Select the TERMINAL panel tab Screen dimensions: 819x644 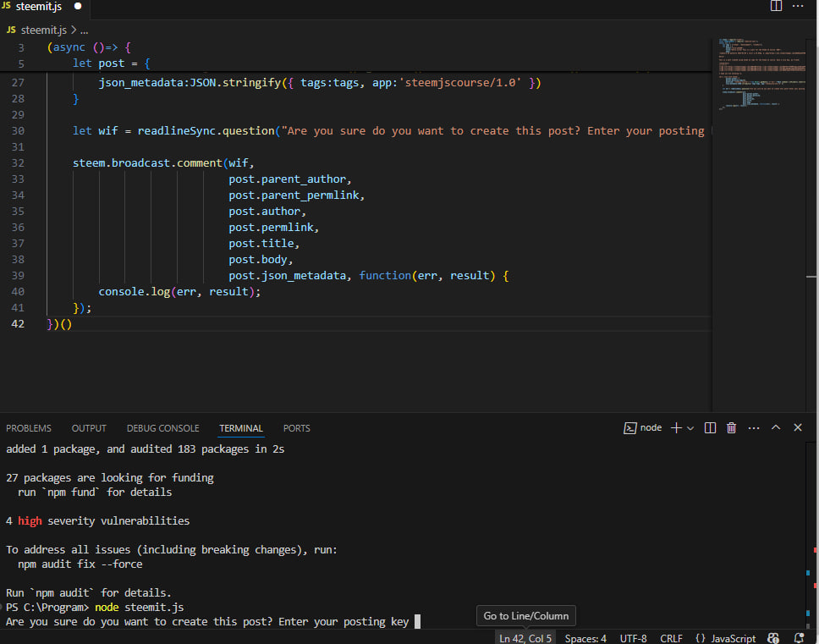[241, 428]
